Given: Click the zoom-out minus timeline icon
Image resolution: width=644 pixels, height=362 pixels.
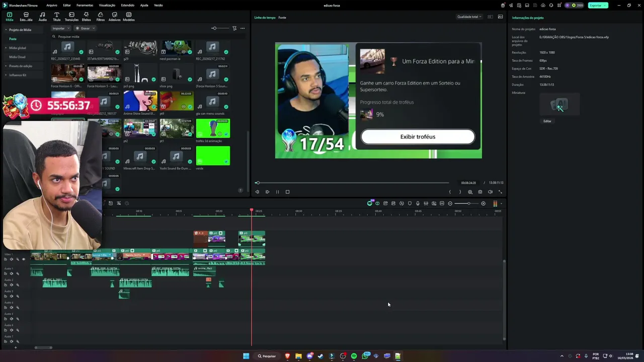Looking at the screenshot, I should [x=450, y=204].
